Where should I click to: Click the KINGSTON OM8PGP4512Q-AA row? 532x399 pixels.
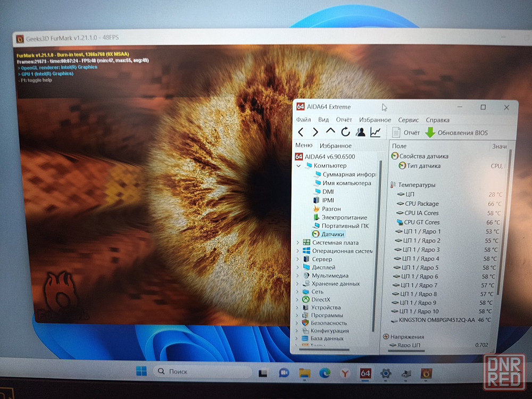(x=440, y=320)
